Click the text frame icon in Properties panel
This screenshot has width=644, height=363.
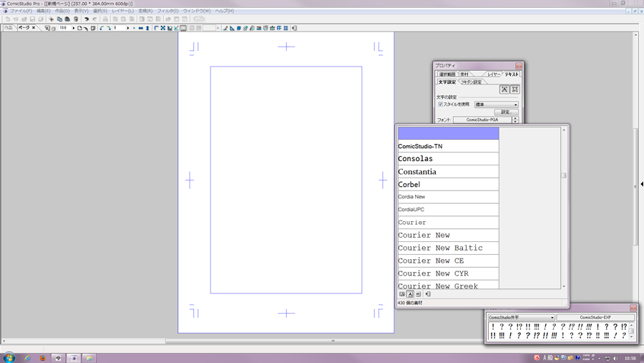[x=514, y=89]
